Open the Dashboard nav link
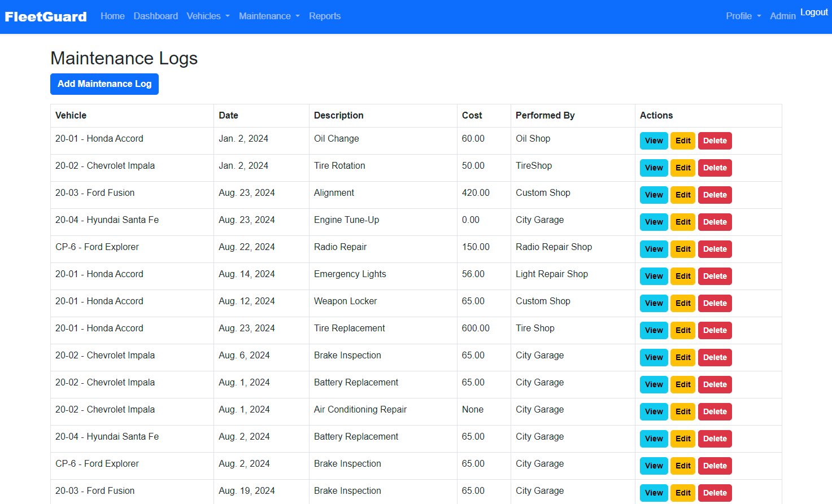This screenshot has height=504, width=832. tap(155, 16)
